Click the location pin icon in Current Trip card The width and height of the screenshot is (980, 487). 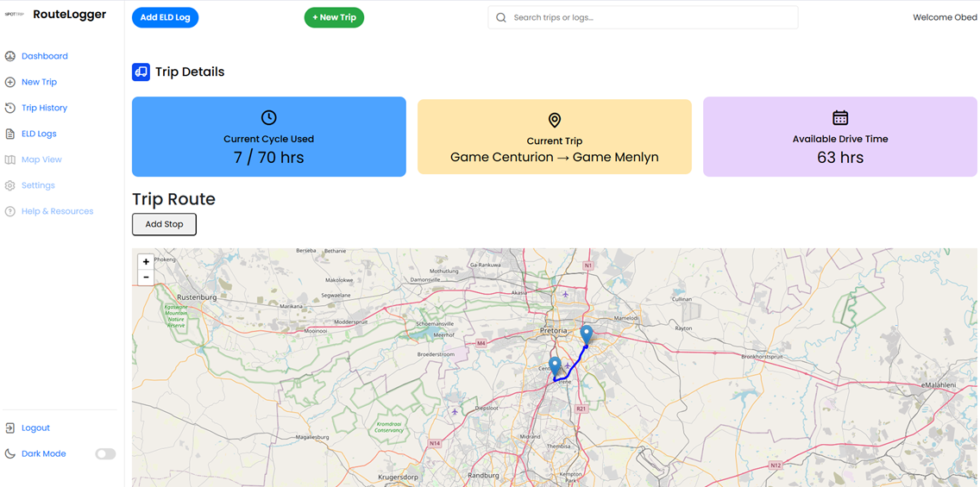[x=555, y=120]
